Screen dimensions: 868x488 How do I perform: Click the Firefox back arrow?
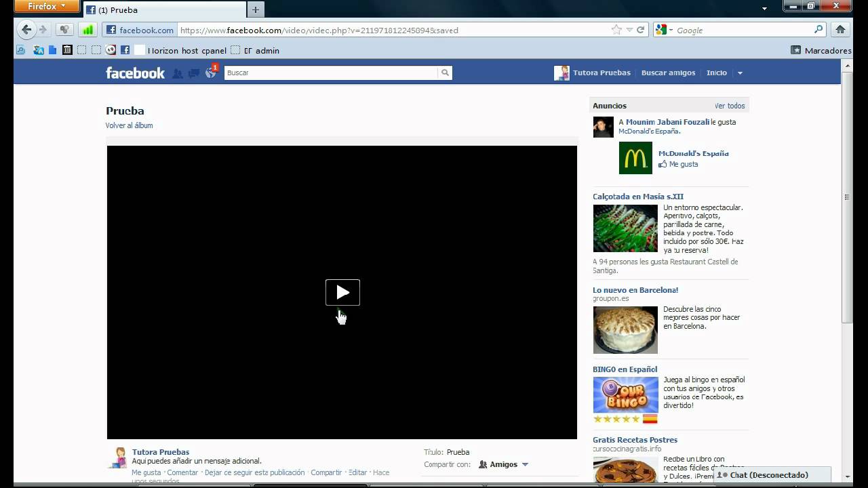(26, 30)
